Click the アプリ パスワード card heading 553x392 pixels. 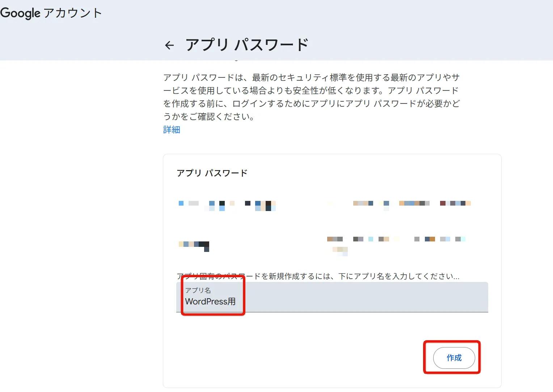click(x=212, y=173)
